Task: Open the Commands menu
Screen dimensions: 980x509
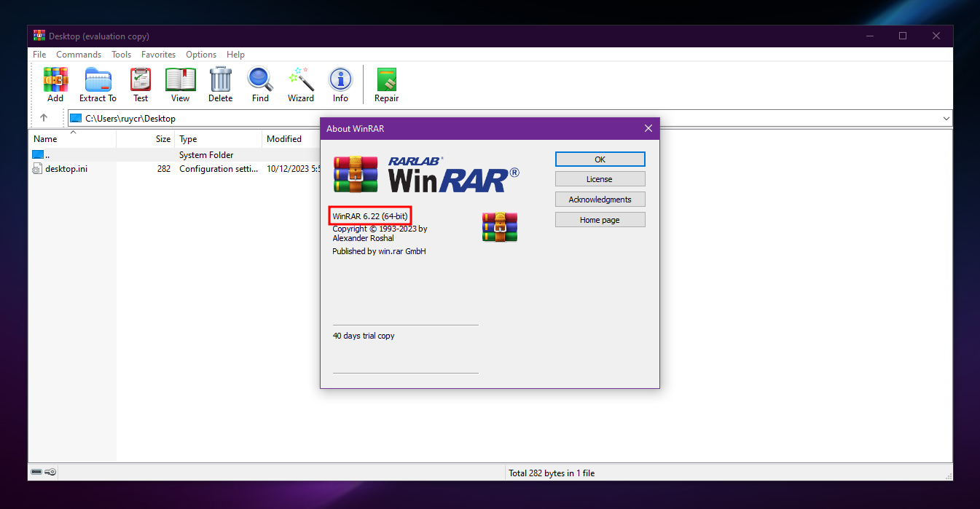Action: pos(79,55)
